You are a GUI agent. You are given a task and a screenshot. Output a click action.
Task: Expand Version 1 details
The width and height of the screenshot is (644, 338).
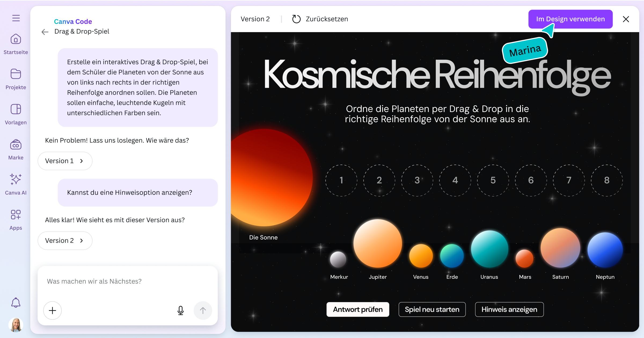(x=65, y=161)
